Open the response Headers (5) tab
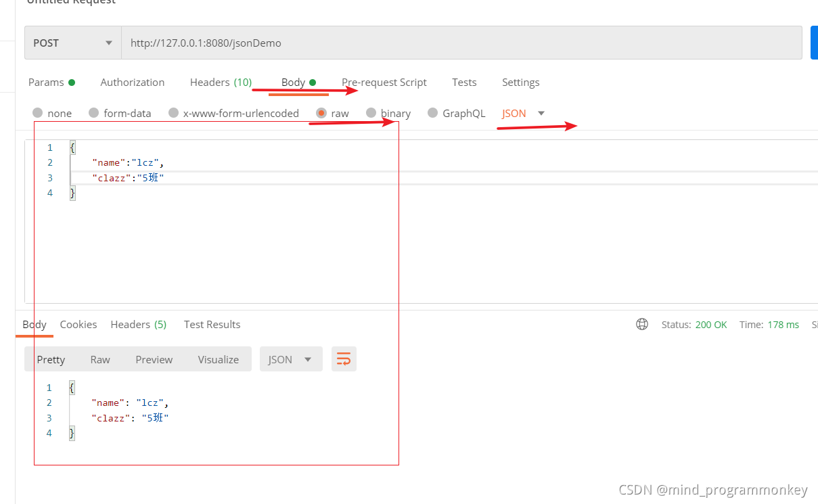Screen dimensions: 818x504 click(139, 325)
